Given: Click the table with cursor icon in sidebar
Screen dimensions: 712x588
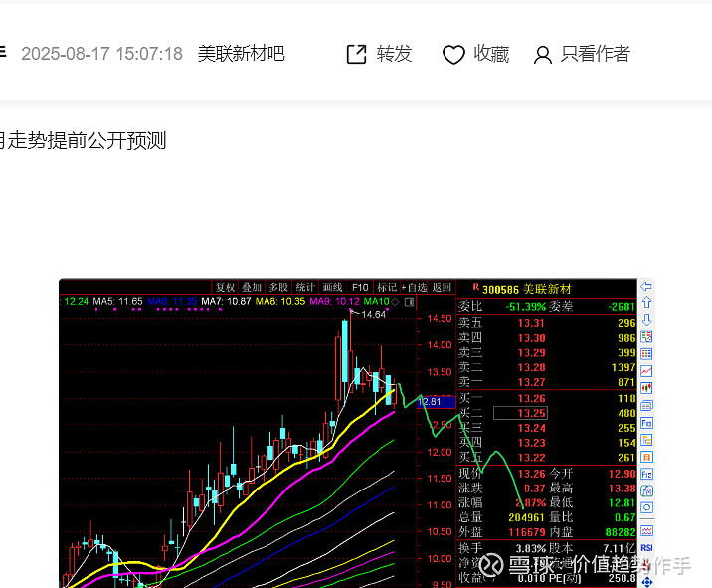Looking at the screenshot, I should tap(646, 336).
